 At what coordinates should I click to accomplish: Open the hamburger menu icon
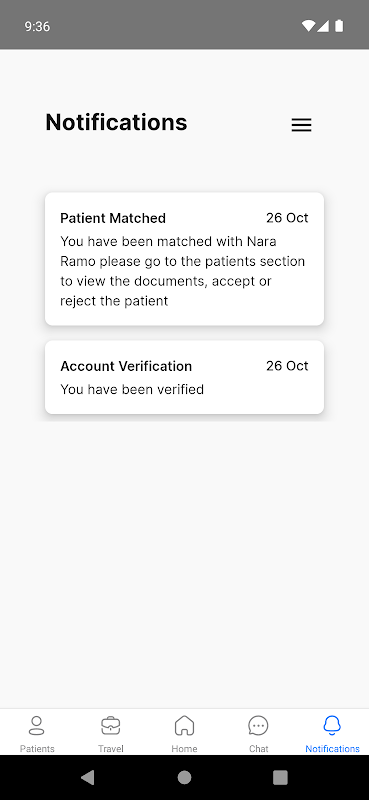pyautogui.click(x=301, y=125)
